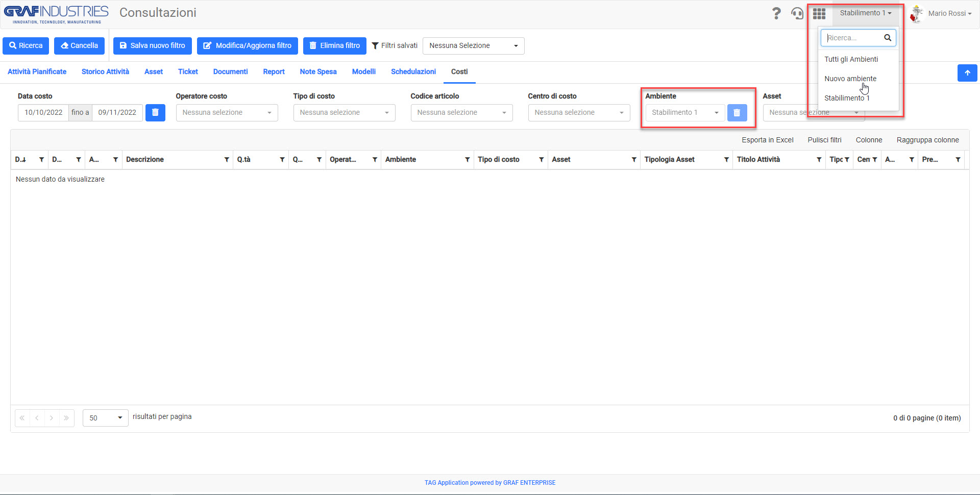
Task: Open the Operatore costo dropdown
Action: tap(227, 112)
